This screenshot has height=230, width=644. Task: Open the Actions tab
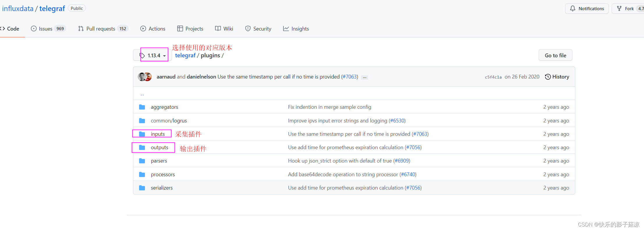coord(153,28)
